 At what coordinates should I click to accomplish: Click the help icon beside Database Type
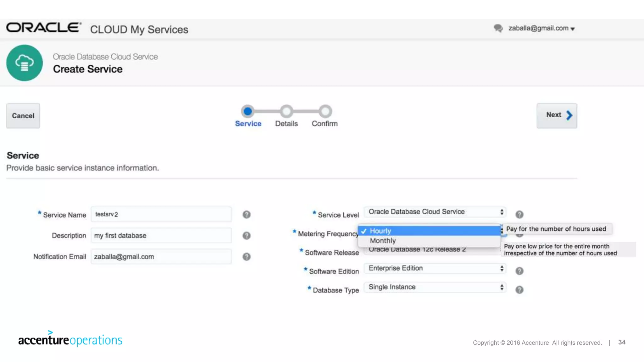click(x=519, y=290)
